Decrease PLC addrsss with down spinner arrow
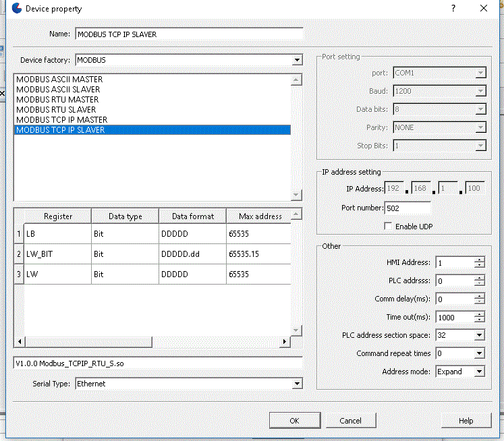Viewport: 504px width, 441px height. [x=479, y=283]
